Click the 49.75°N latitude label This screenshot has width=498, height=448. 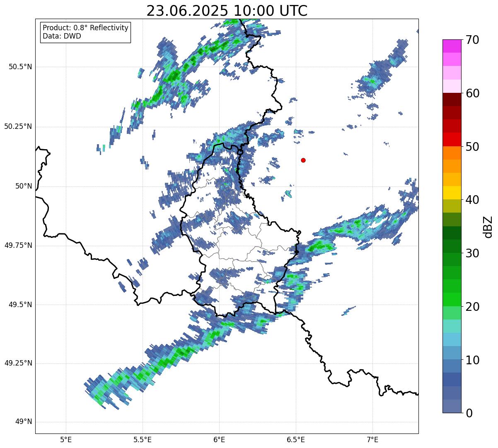point(18,245)
